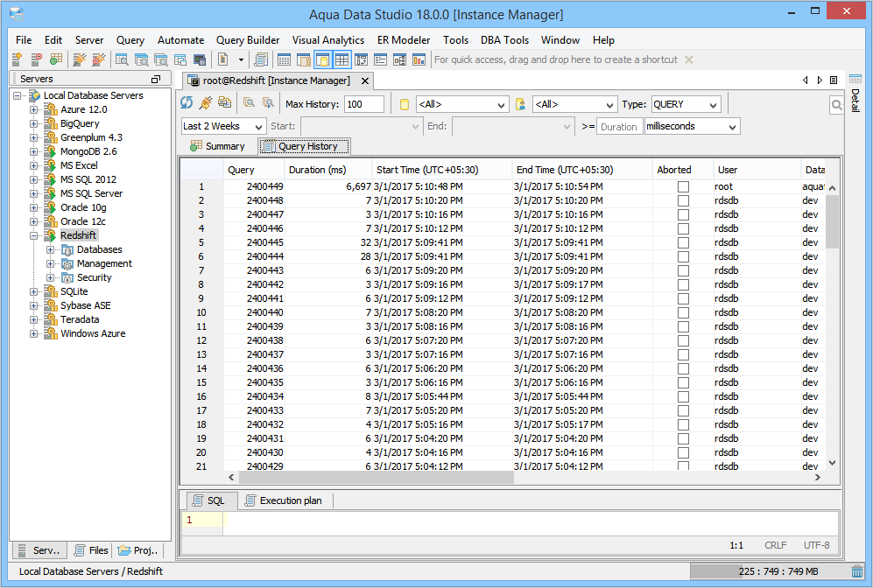Open the ER diagram toolbar icon
This screenshot has height=588, width=873.
point(400,59)
